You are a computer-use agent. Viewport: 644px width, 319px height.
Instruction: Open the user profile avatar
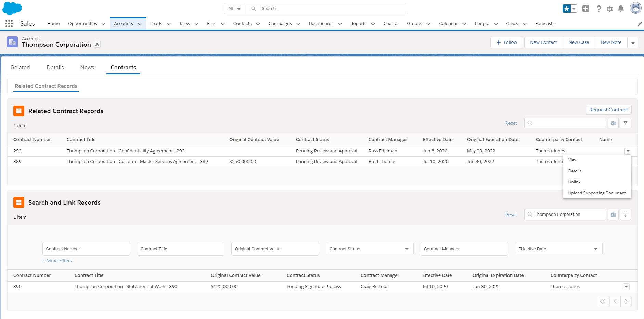coord(635,8)
